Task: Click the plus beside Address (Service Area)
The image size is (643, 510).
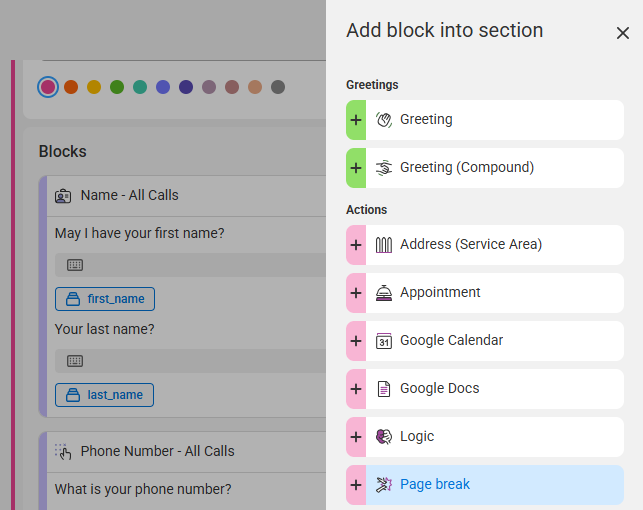Action: click(356, 245)
